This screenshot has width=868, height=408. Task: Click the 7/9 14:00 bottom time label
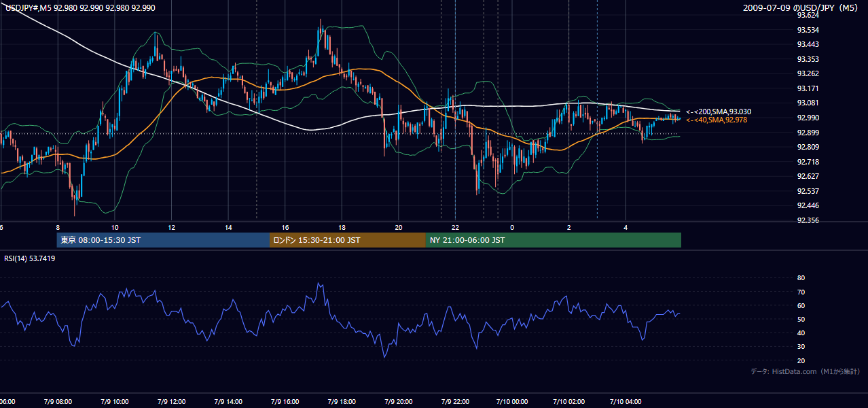pos(228,402)
